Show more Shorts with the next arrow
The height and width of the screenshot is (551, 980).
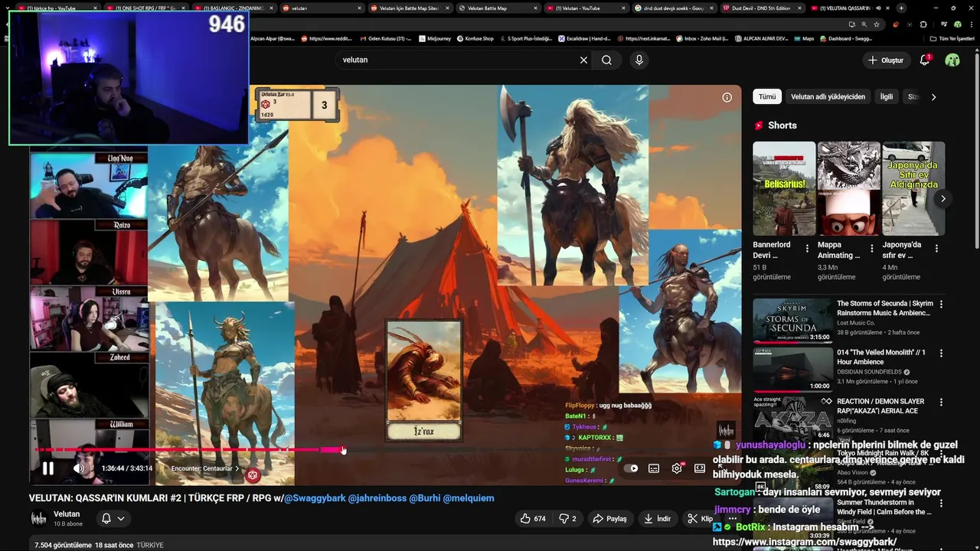tap(943, 198)
